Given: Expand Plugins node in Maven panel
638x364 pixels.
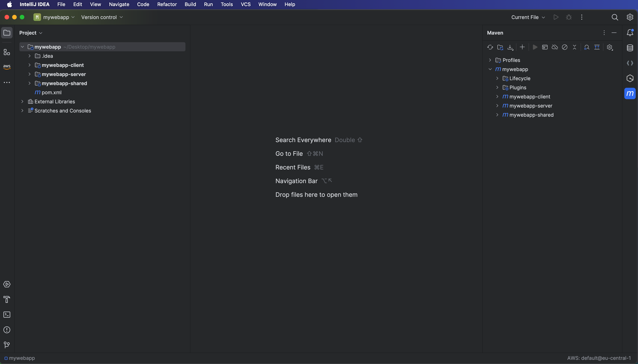Looking at the screenshot, I should click(497, 88).
